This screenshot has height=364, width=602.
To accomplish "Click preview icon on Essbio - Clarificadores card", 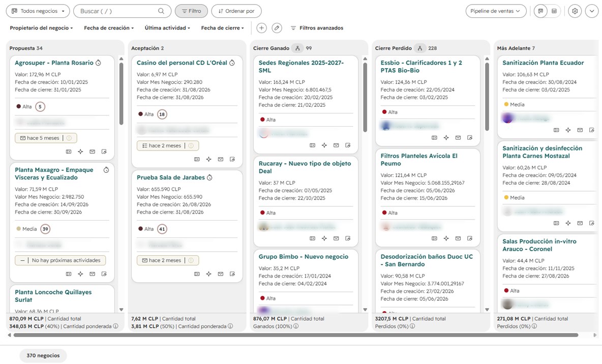I will coord(434,138).
